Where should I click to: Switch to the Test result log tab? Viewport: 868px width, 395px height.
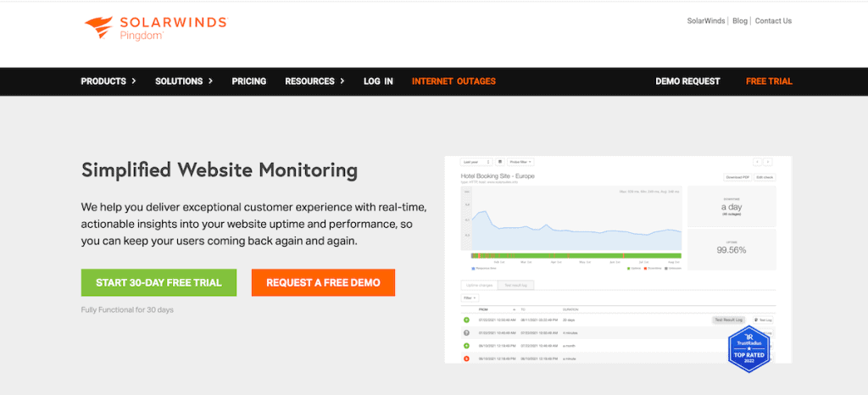(515, 285)
